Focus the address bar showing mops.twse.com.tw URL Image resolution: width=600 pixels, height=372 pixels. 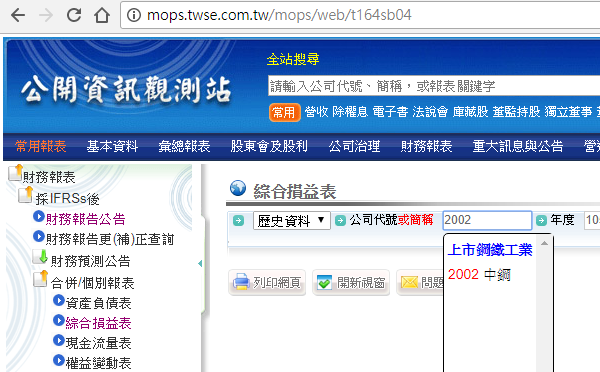[x=360, y=15]
